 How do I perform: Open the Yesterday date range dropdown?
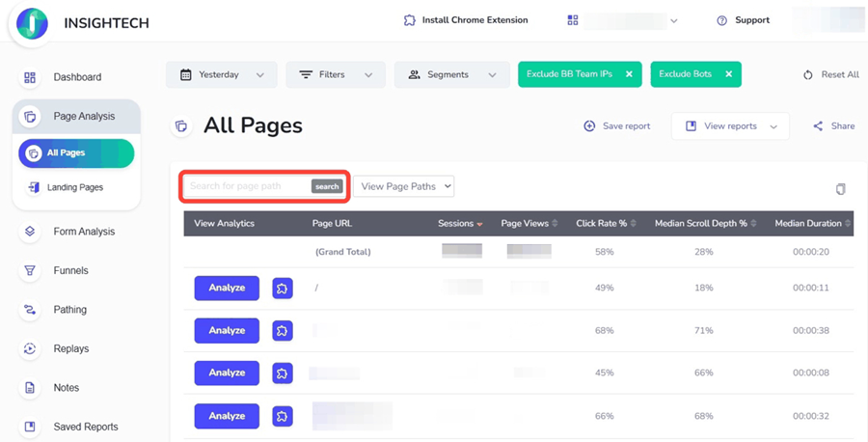click(x=222, y=74)
